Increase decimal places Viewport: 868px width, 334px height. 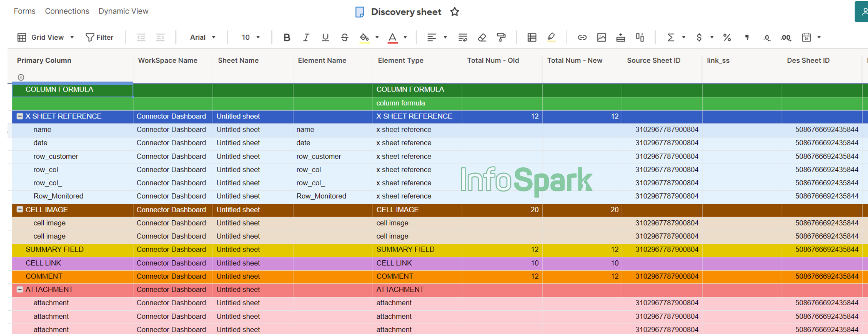point(786,38)
